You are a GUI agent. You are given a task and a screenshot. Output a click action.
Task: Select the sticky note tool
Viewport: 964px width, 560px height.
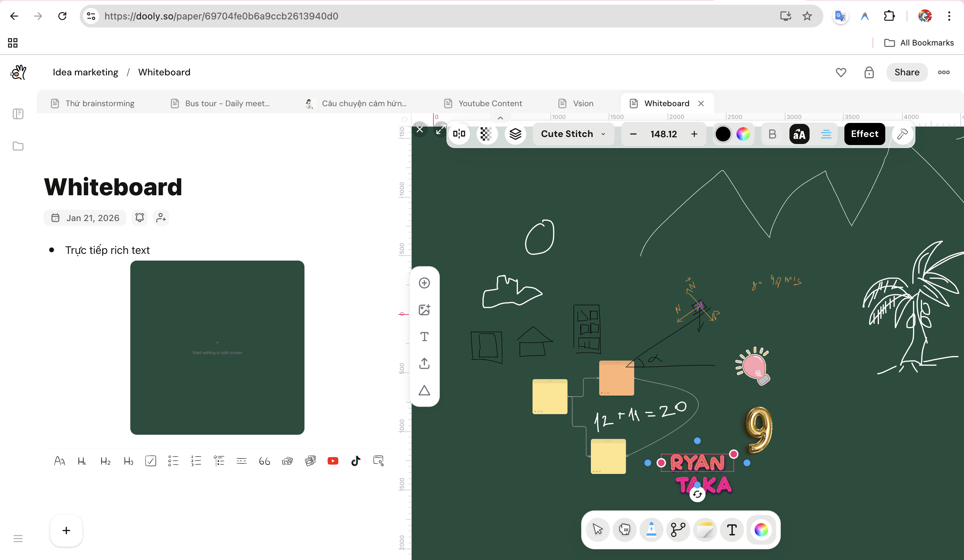coord(705,530)
